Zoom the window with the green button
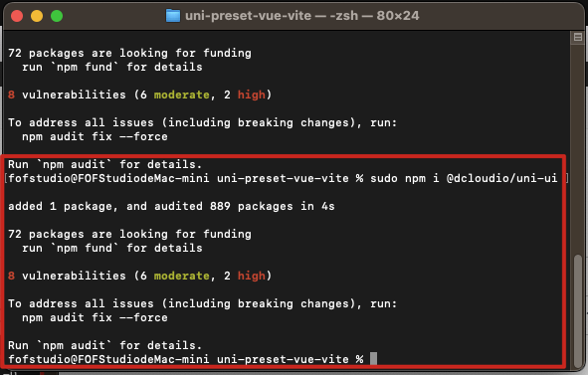Screen dimensions: 588x375 coord(57,16)
